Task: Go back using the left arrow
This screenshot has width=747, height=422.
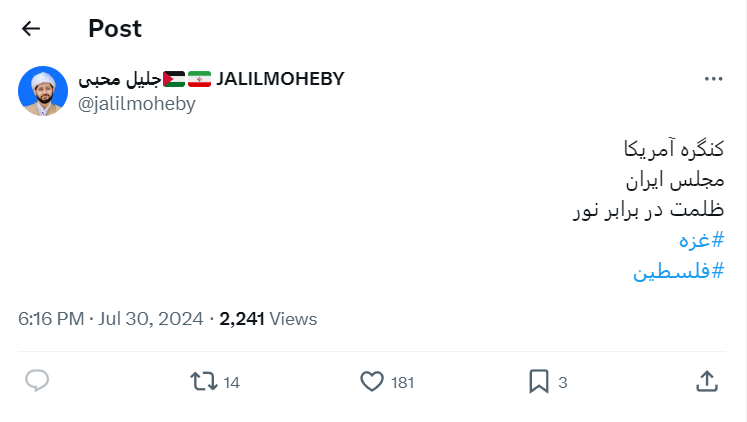Action: click(x=31, y=29)
